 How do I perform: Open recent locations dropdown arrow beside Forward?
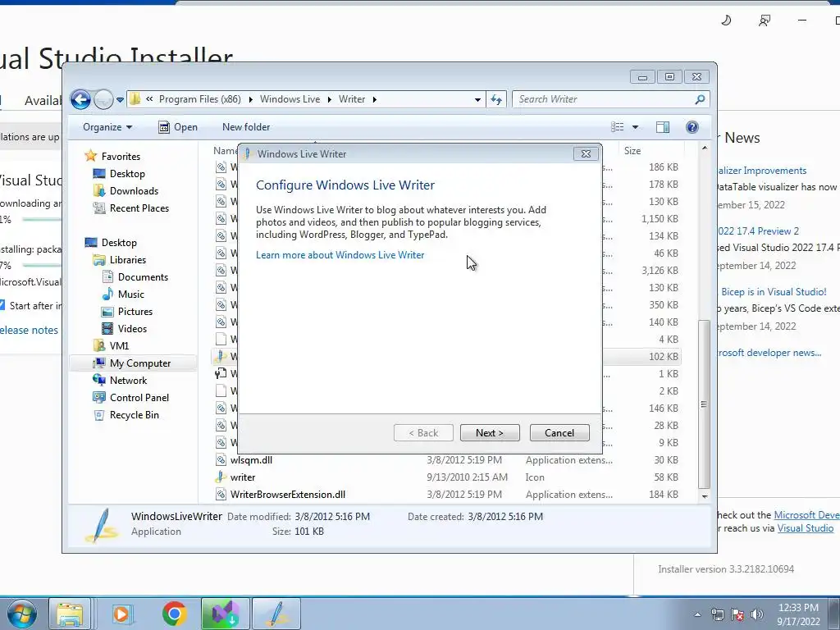tap(120, 99)
